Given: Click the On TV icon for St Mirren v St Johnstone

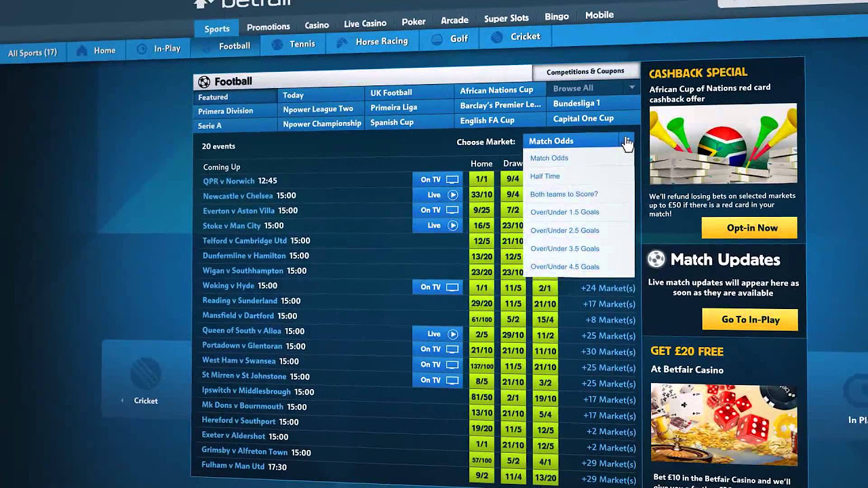Looking at the screenshot, I should tap(452, 380).
